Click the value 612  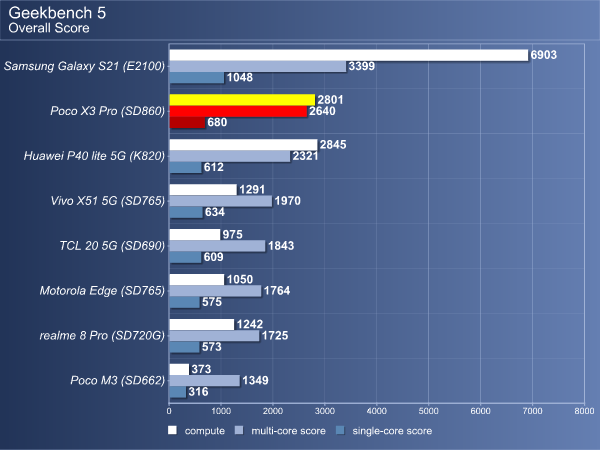click(x=214, y=167)
